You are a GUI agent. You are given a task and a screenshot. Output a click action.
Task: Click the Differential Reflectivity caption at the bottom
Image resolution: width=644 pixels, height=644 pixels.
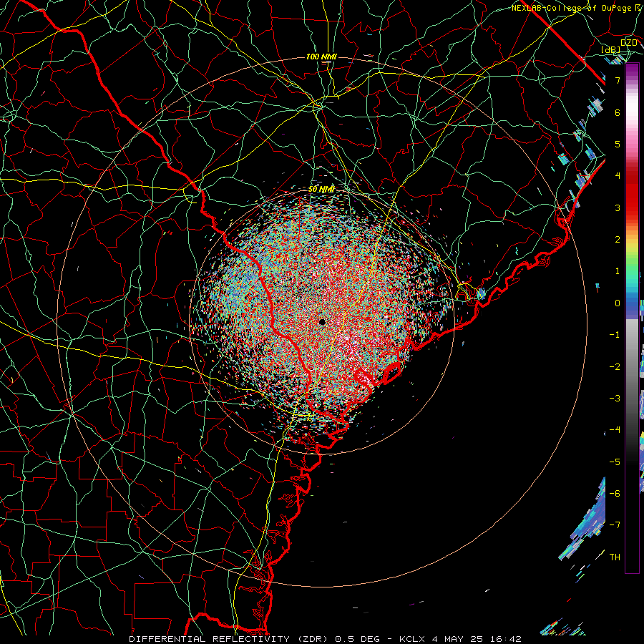pos(325,639)
